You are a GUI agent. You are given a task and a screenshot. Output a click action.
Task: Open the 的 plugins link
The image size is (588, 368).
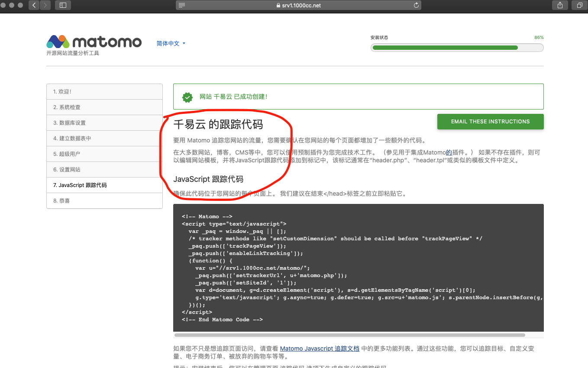(x=449, y=152)
